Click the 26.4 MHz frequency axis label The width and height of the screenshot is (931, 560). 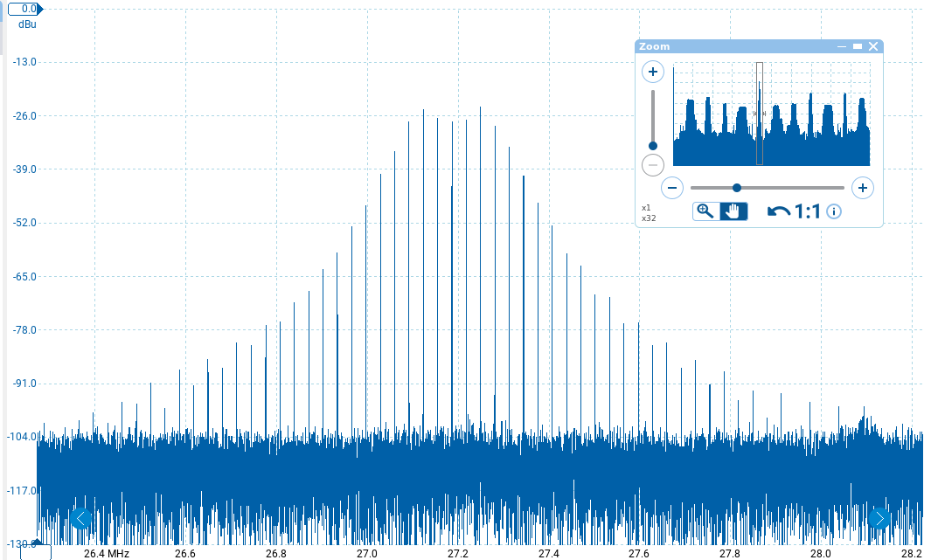click(x=105, y=554)
